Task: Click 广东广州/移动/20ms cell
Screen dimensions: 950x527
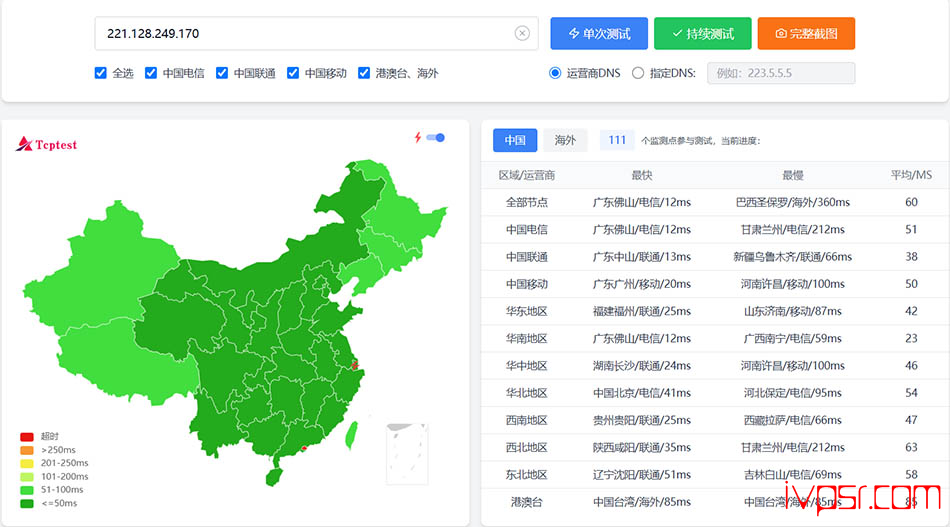Action: coord(642,284)
